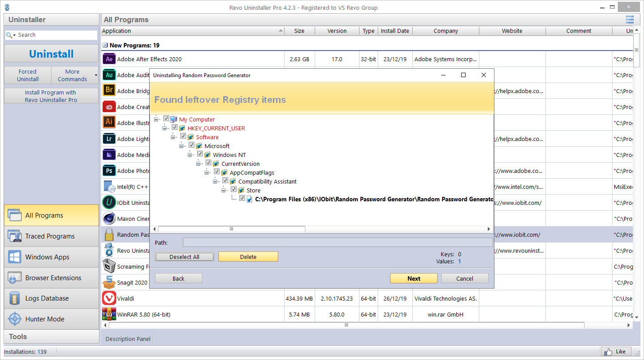Click the Screaming Frog icon

click(x=109, y=266)
